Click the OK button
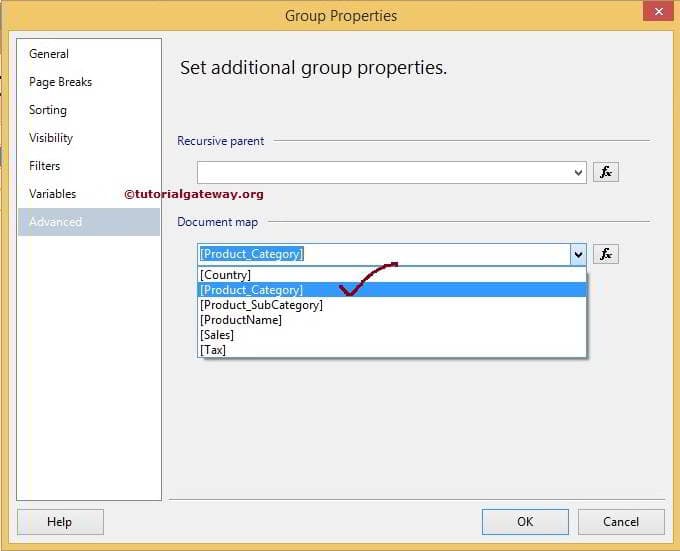680x551 pixels. [x=525, y=522]
